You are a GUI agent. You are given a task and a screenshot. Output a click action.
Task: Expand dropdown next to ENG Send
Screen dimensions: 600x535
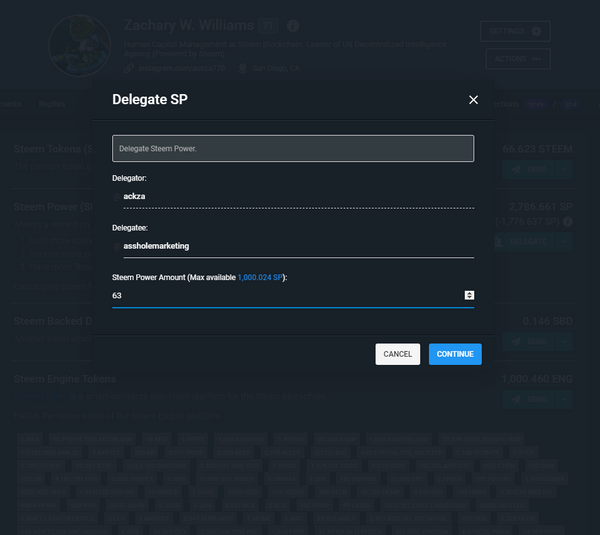pos(564,399)
